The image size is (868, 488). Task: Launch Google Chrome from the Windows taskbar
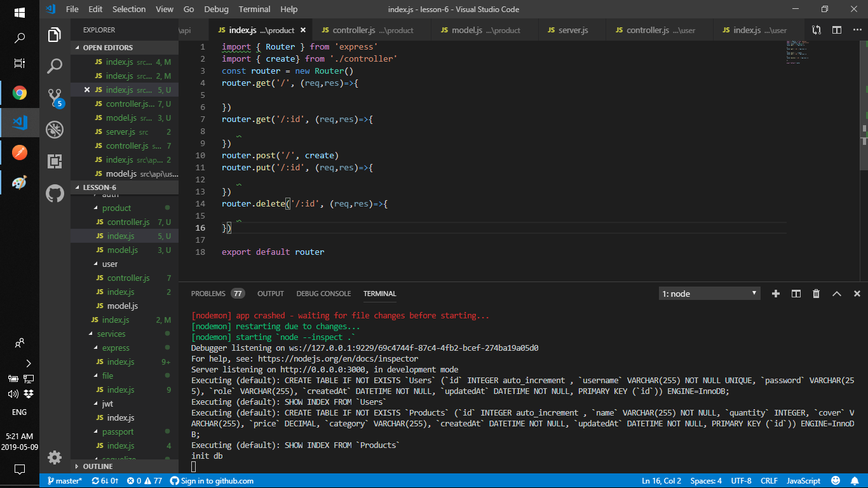(x=20, y=93)
